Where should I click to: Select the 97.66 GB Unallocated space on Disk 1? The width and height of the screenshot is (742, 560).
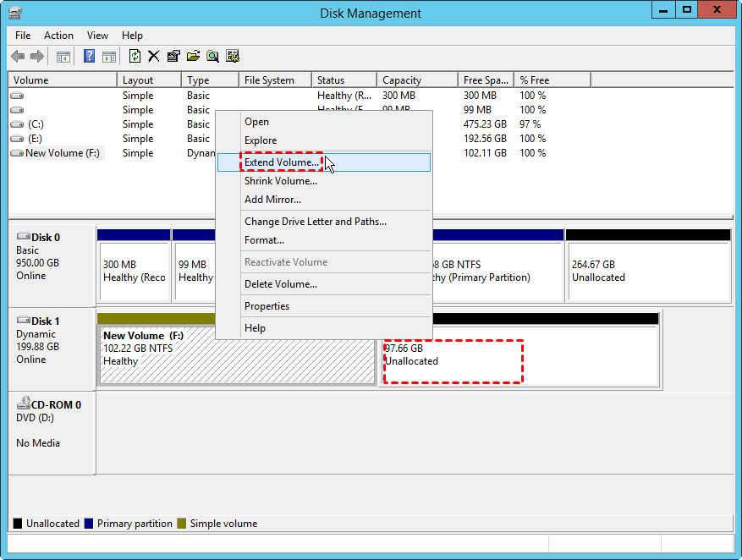coord(520,354)
